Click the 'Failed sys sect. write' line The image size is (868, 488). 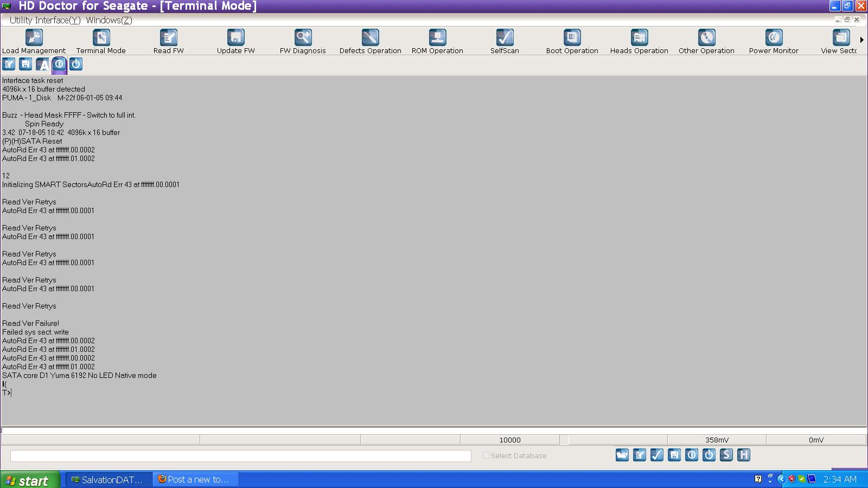click(x=35, y=332)
